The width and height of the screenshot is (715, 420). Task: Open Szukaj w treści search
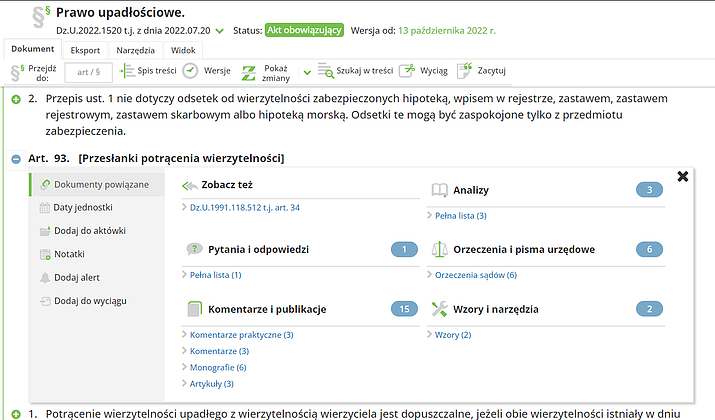click(x=326, y=71)
